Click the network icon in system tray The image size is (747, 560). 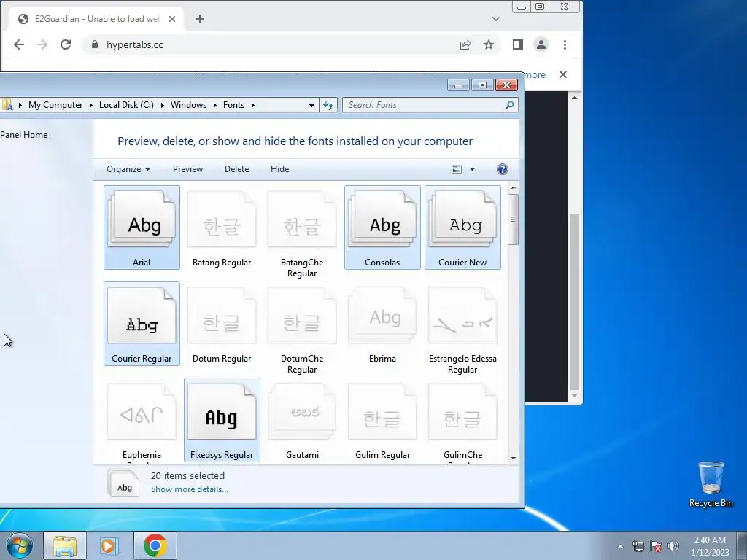tap(638, 546)
